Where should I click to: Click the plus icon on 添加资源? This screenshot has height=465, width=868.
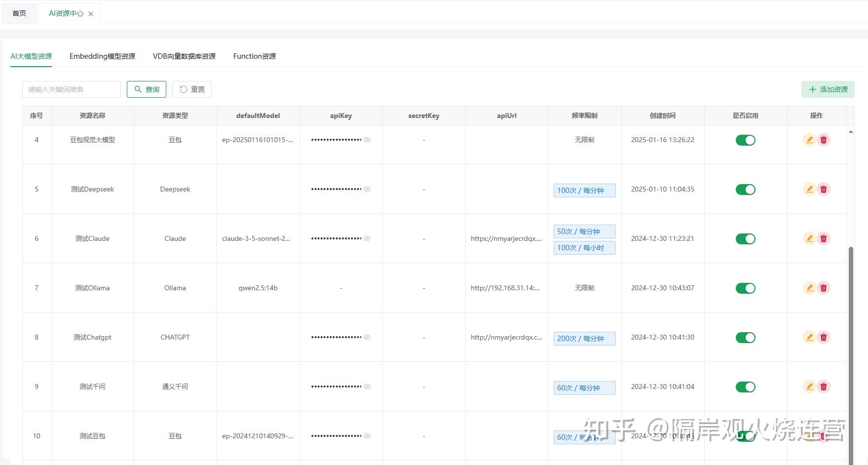812,89
